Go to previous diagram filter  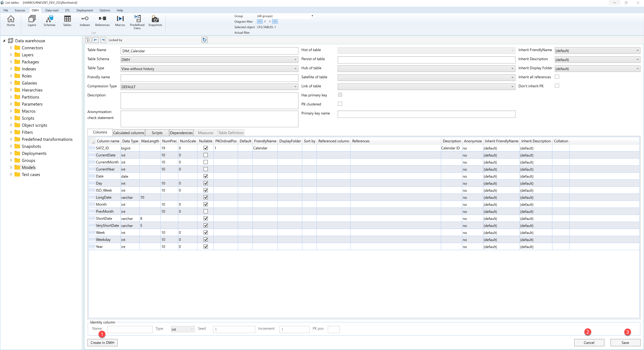coord(265,21)
